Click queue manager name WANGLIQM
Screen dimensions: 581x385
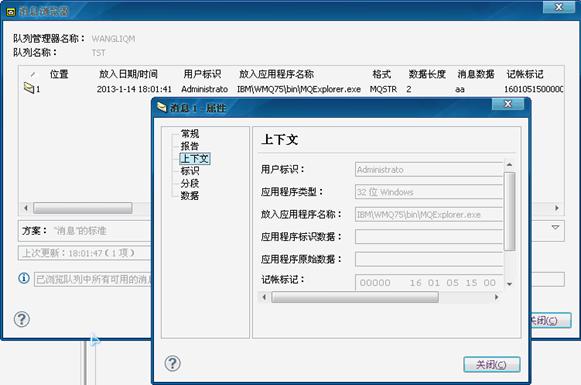pos(113,39)
